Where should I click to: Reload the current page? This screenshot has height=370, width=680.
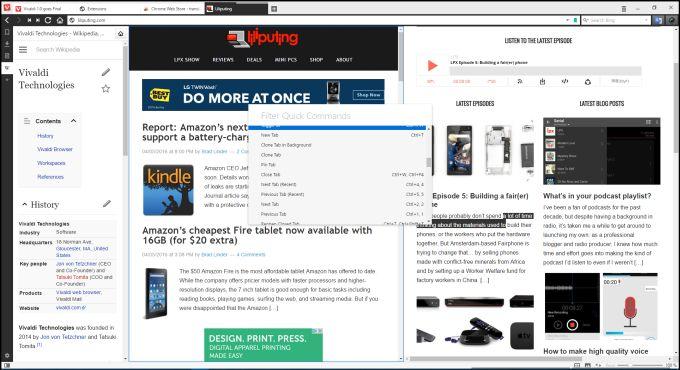coord(48,20)
